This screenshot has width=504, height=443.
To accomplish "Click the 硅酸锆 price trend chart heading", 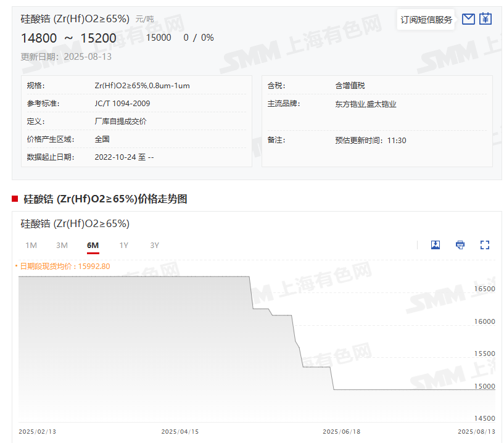I will point(105,199).
